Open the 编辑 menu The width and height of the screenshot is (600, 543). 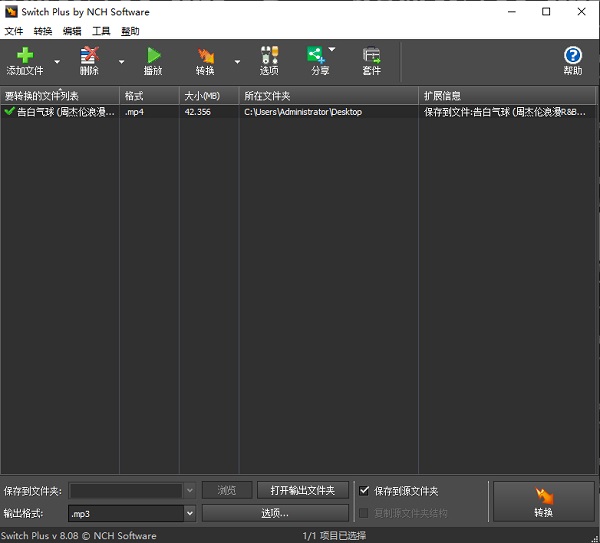72,31
